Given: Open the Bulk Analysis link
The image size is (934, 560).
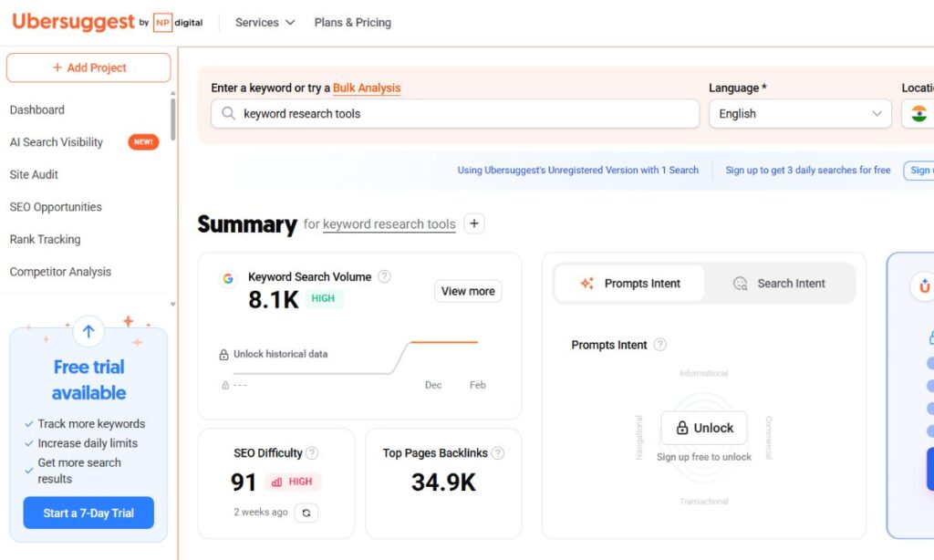Looking at the screenshot, I should [x=366, y=88].
